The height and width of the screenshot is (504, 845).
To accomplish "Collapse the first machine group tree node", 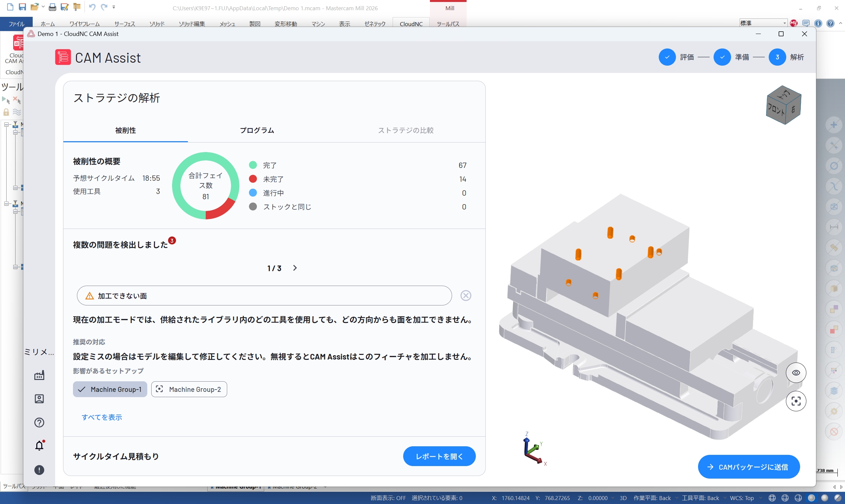I will coord(7,125).
